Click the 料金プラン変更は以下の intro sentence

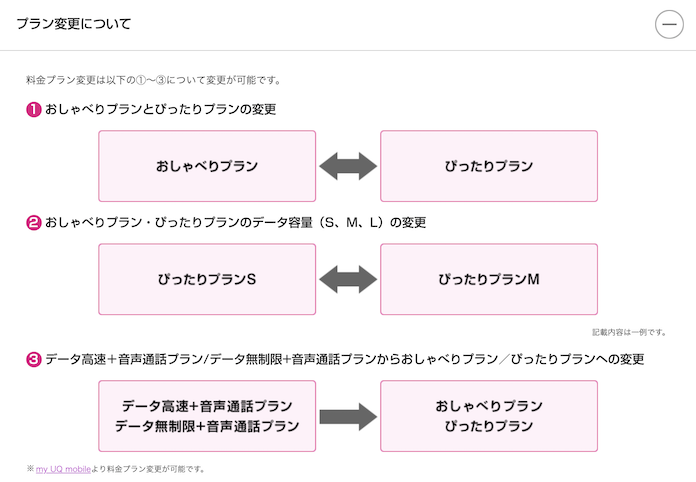pyautogui.click(x=153, y=79)
